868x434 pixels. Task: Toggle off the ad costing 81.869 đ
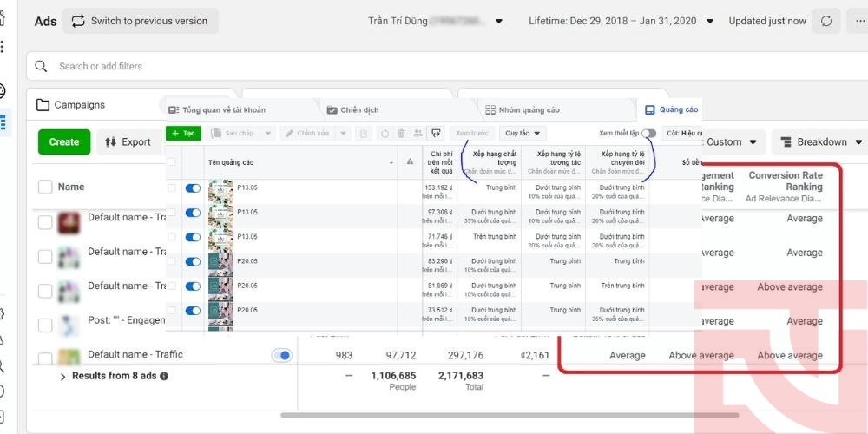tap(193, 286)
